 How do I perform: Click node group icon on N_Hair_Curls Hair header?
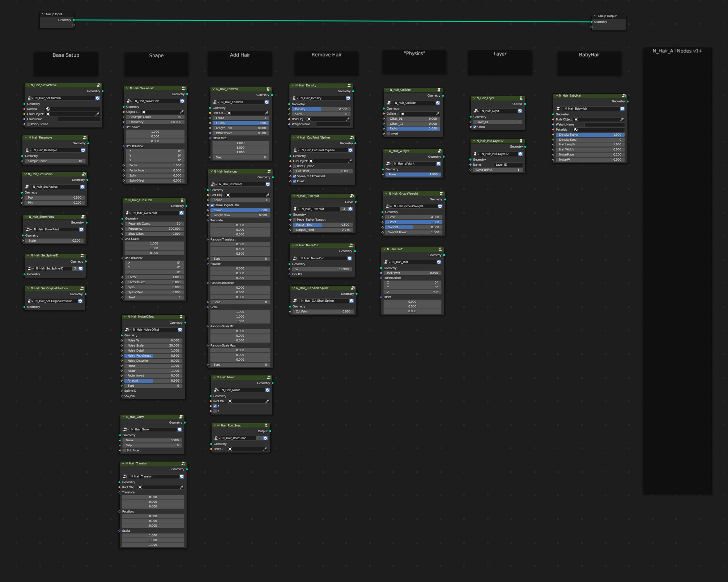(183, 200)
